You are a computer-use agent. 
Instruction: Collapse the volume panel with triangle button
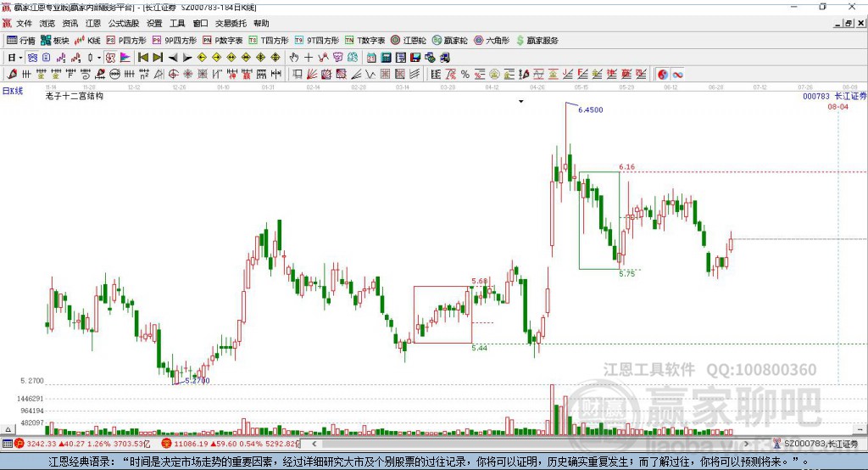(7, 429)
